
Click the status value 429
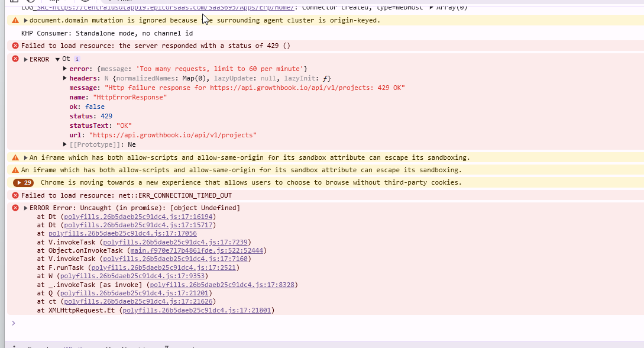pyautogui.click(x=106, y=116)
